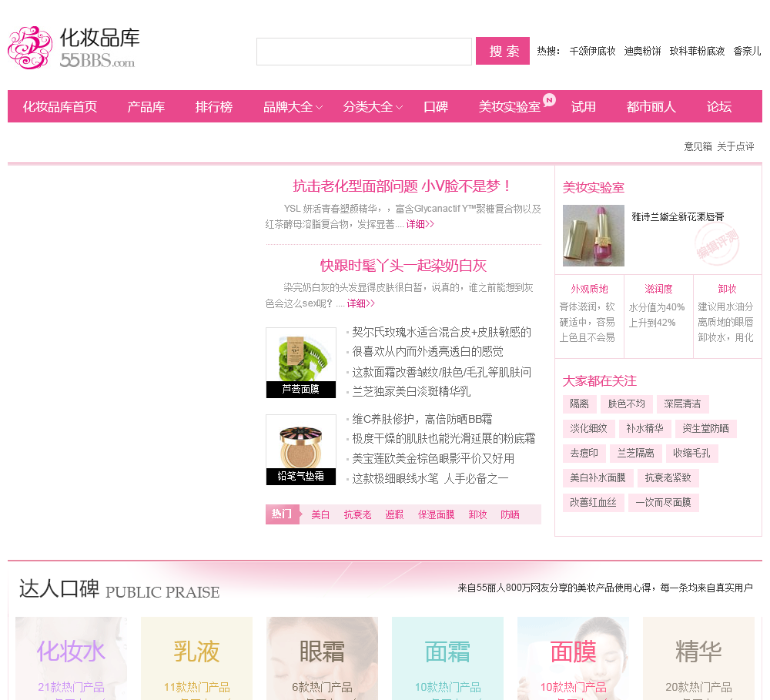
Task: Click the new badge on 美妆实验室
Action: click(x=550, y=99)
